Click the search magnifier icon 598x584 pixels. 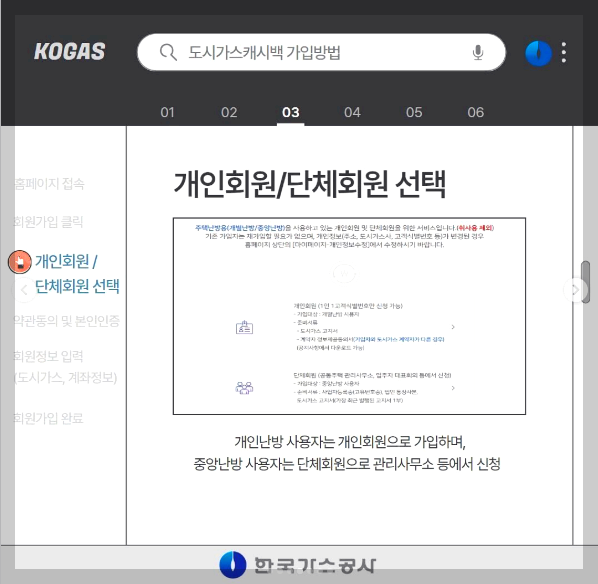pyautogui.click(x=168, y=52)
